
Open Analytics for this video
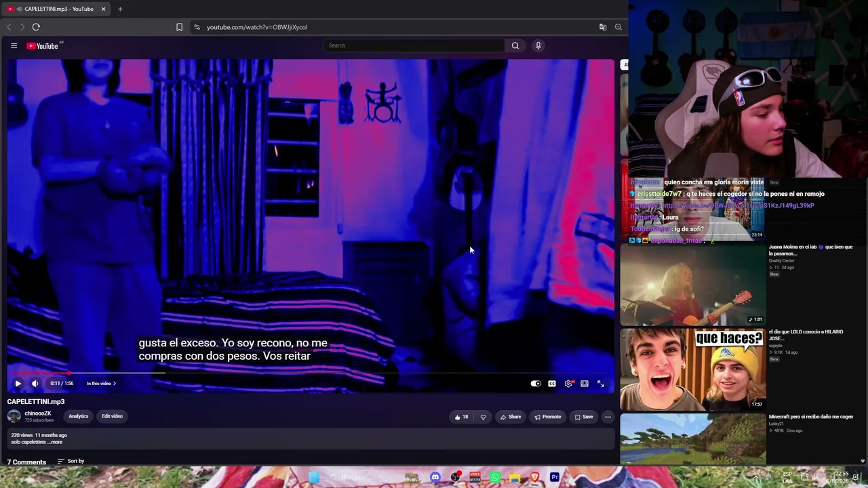78,416
